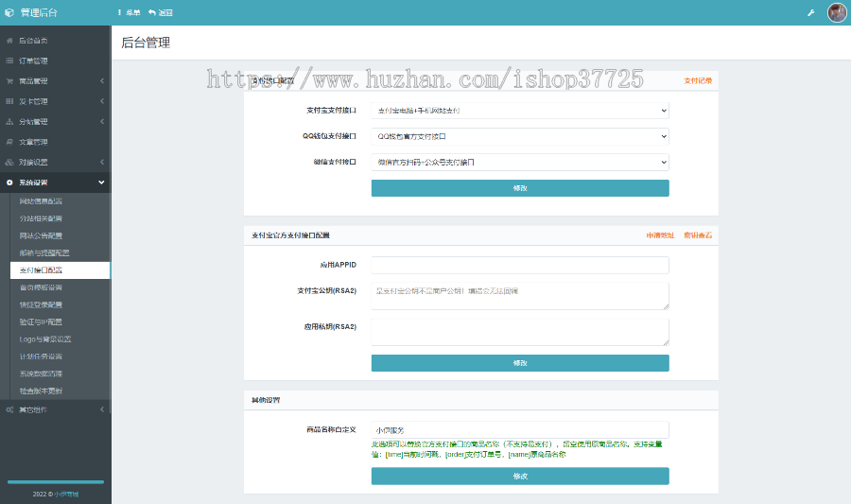Viewport: 851px width, 504px height.
Task: Open 网站信息配置 in the sidebar submenu
Action: pyautogui.click(x=42, y=201)
